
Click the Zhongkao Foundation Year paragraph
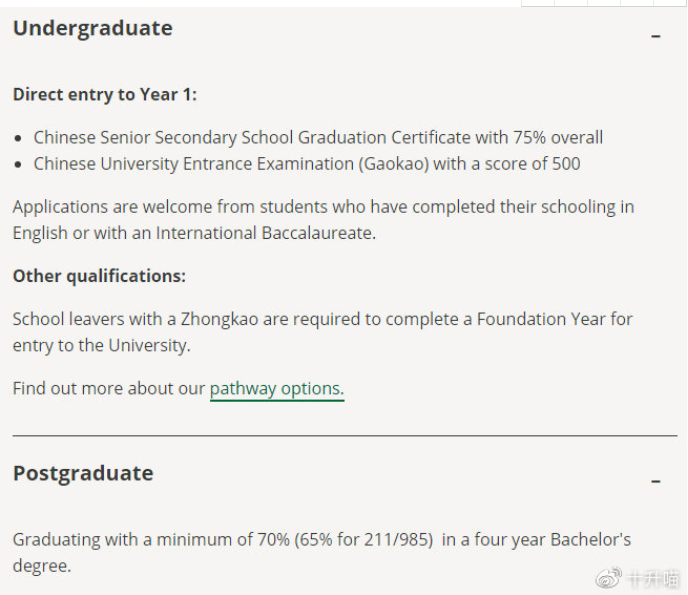(x=322, y=332)
